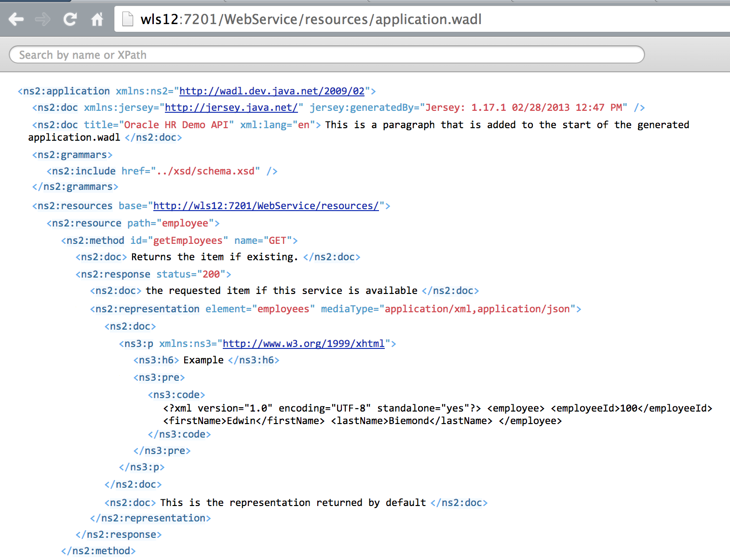Reload the application.wadl page
This screenshot has width=730, height=560.
tap(69, 19)
